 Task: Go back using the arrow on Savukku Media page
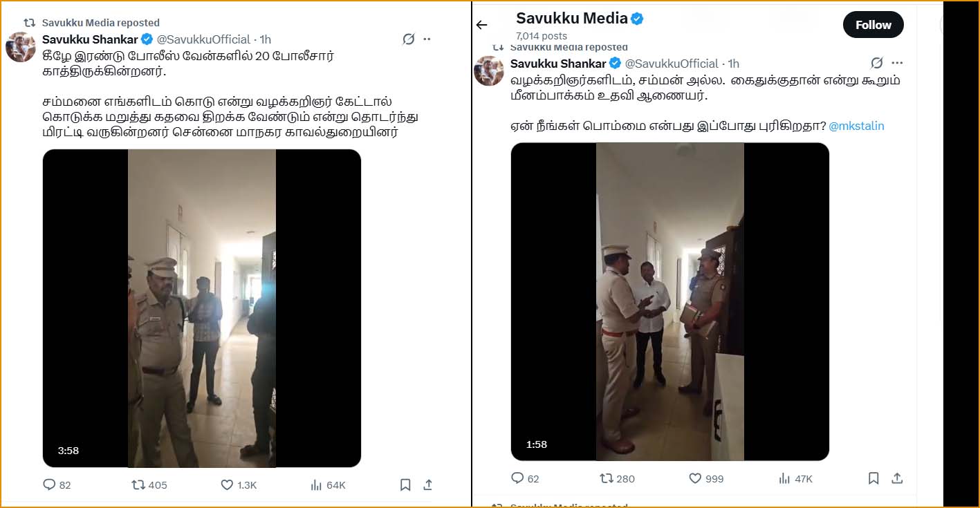(x=482, y=24)
